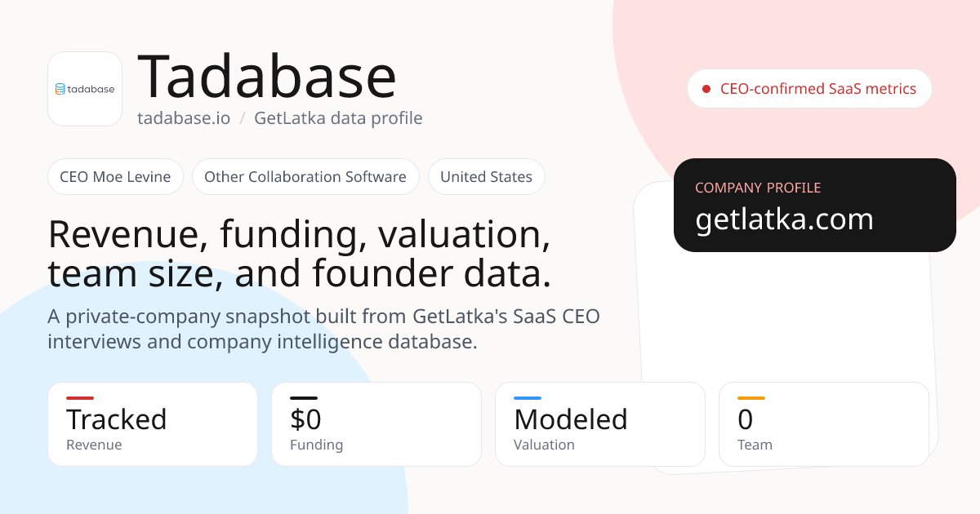
Task: Open the getlatka.com company profile card
Action: click(x=815, y=205)
